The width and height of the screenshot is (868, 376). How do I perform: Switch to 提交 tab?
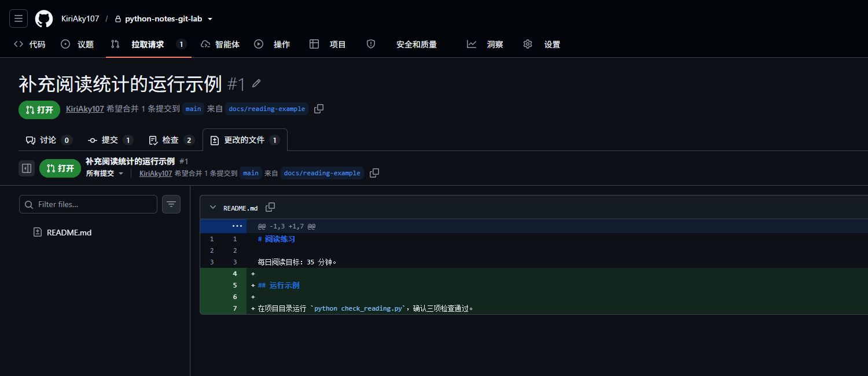(x=111, y=140)
